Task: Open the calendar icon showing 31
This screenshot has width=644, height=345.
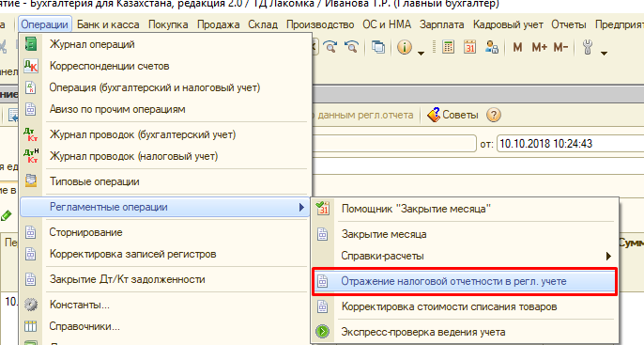Action: tap(469, 47)
